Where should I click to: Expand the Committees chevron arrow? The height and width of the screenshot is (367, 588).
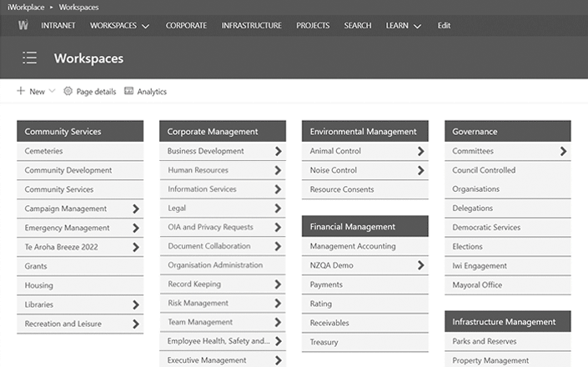563,151
